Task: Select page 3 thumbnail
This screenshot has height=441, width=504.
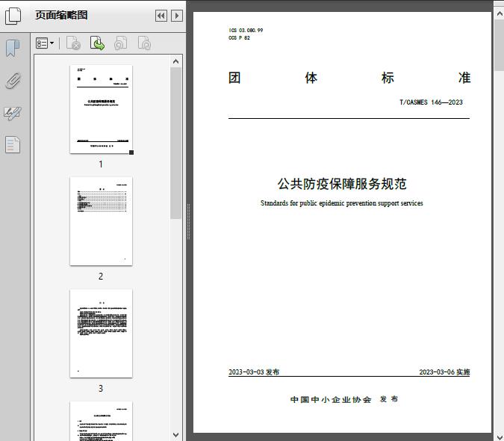Action: pos(101,333)
